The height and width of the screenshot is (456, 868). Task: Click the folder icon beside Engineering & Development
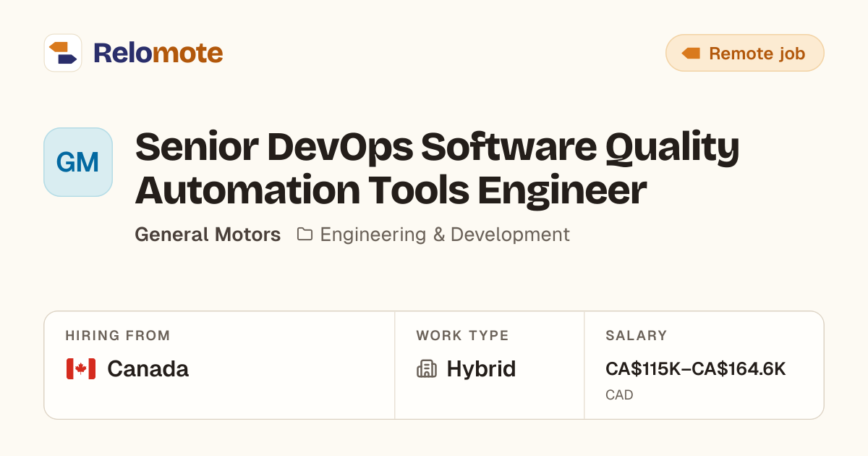305,235
